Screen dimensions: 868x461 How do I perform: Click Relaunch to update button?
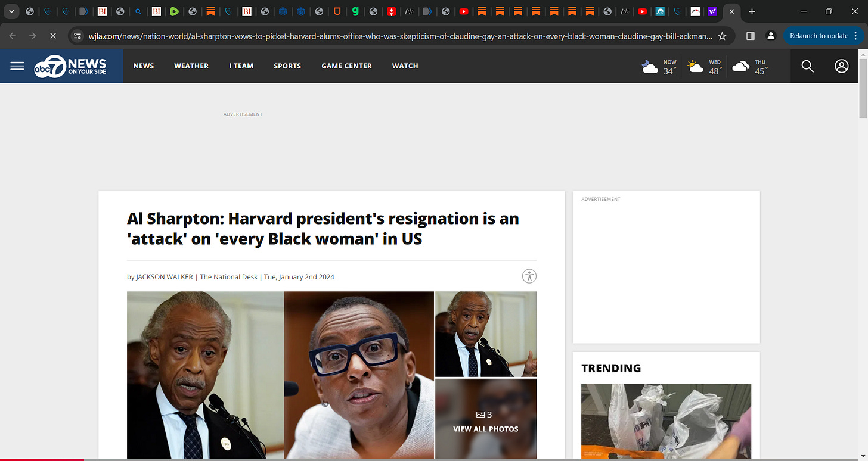click(x=819, y=36)
